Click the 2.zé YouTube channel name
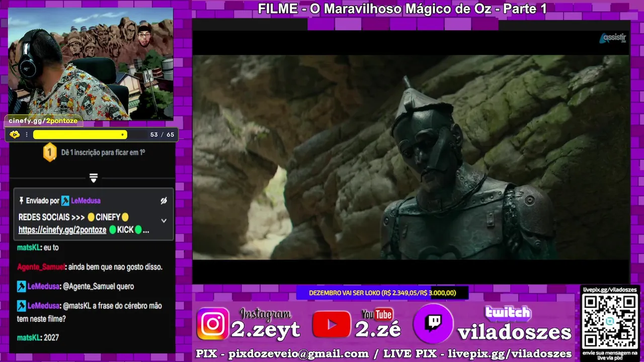Screen dimensions: 644x362 point(378,330)
